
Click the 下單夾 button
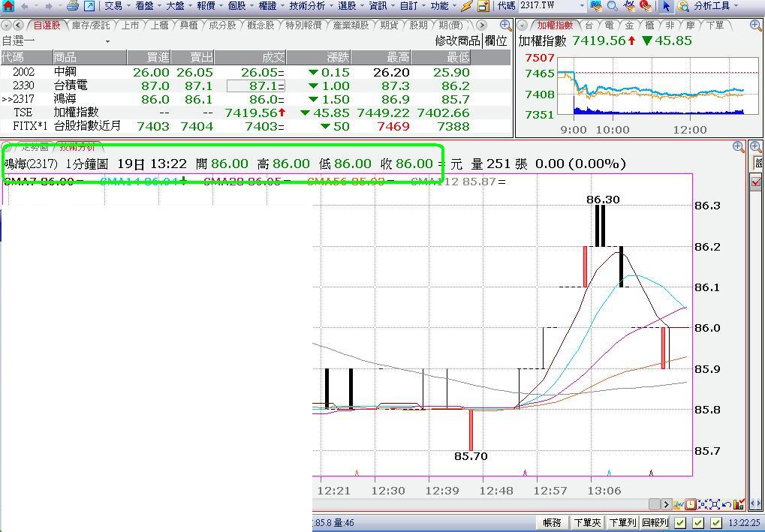(587, 523)
